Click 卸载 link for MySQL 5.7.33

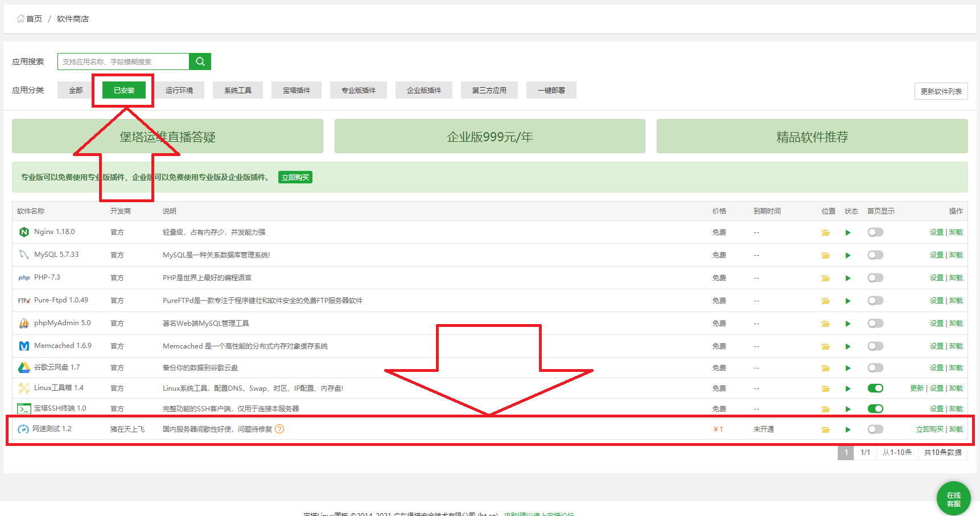956,255
